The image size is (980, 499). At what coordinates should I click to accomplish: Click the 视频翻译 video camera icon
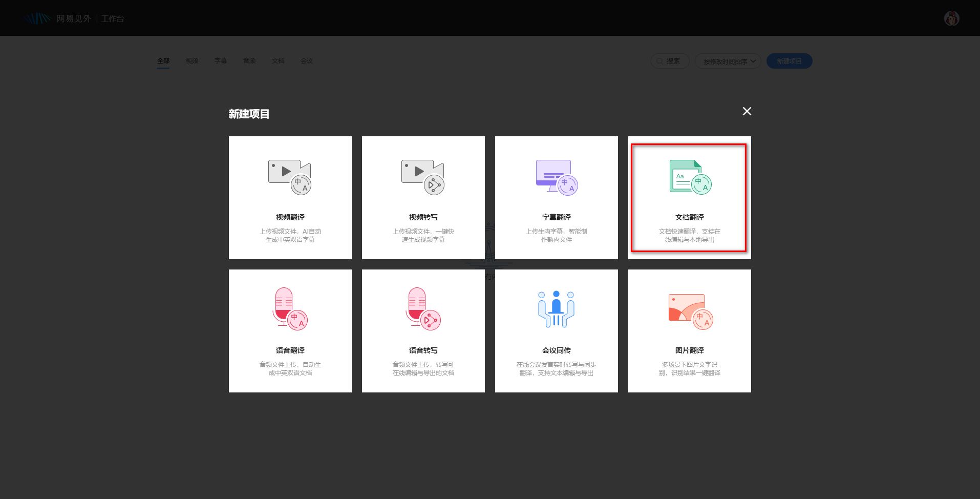[x=290, y=177]
